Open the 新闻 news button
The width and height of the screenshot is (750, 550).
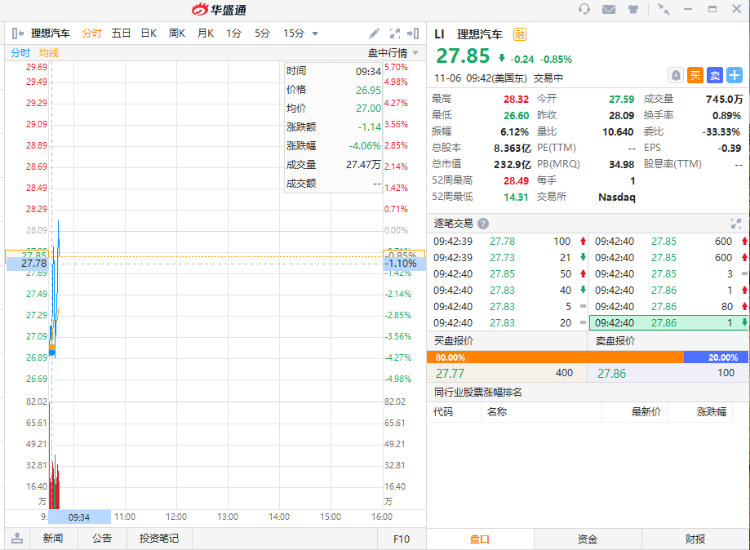[52, 539]
